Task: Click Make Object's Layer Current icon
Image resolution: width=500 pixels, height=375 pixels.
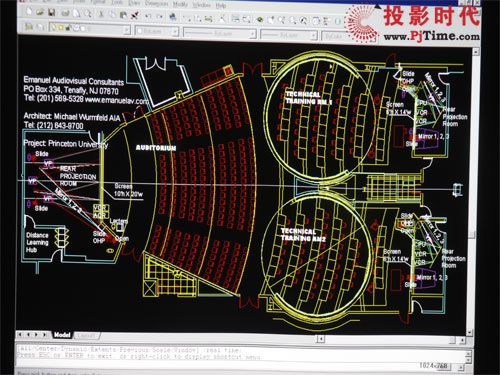Action: tap(29, 27)
